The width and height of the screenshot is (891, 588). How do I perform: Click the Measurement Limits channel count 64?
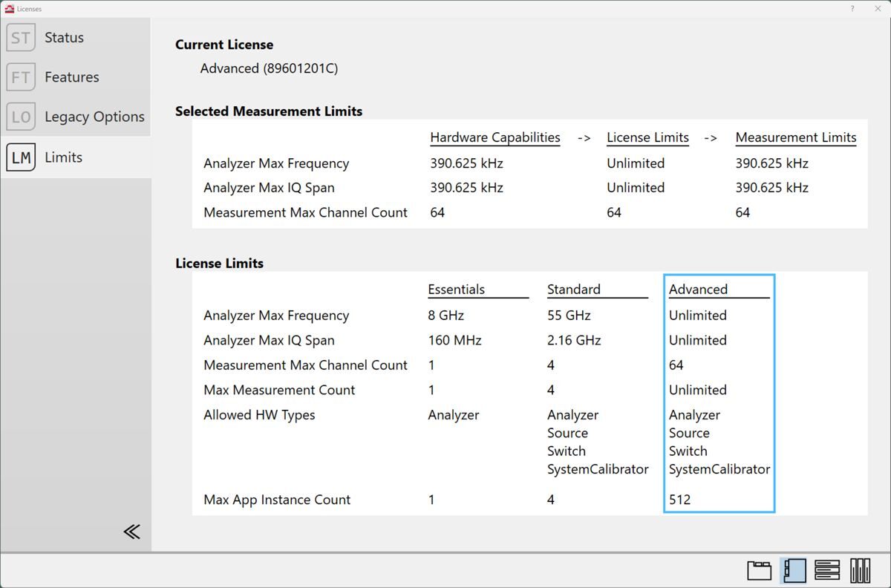tap(742, 212)
